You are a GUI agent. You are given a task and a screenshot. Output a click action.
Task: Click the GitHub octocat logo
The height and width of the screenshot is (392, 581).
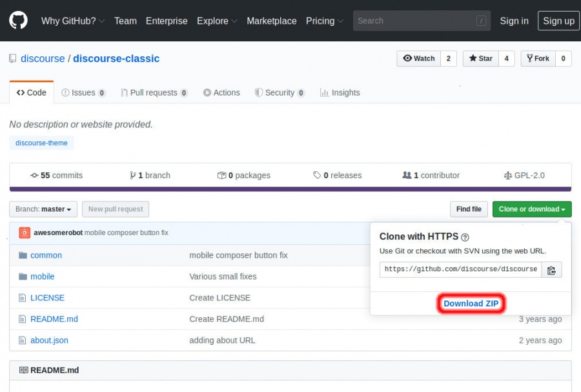point(19,21)
